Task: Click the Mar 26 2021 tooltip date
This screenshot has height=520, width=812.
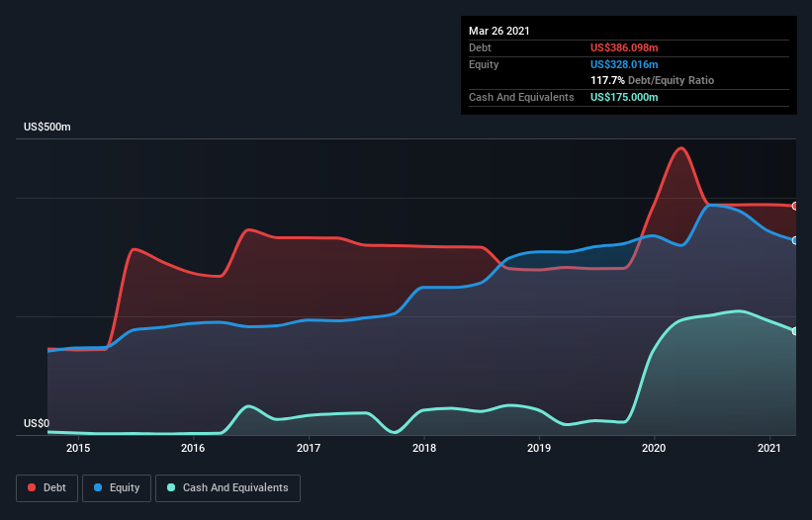Action: (499, 31)
